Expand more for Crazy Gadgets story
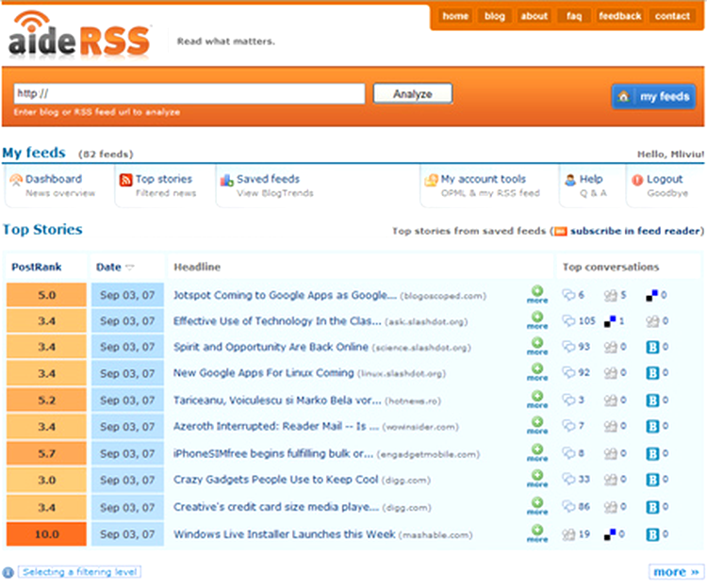Screen dimensions: 707x588 pos(537,478)
